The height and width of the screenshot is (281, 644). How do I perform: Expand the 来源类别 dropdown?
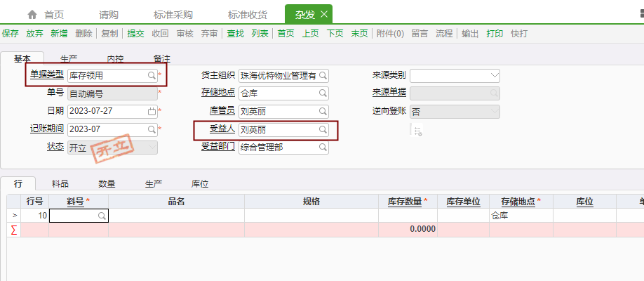click(495, 75)
